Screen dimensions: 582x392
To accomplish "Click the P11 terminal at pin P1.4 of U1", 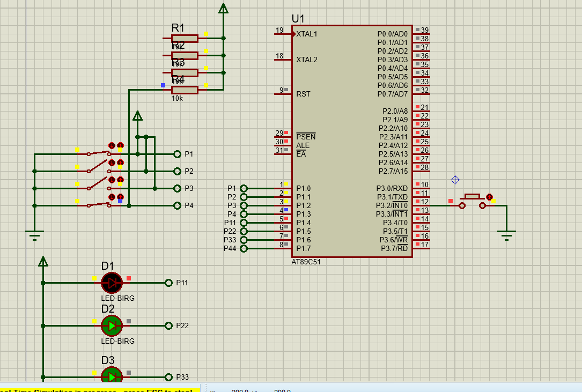I will click(x=244, y=223).
